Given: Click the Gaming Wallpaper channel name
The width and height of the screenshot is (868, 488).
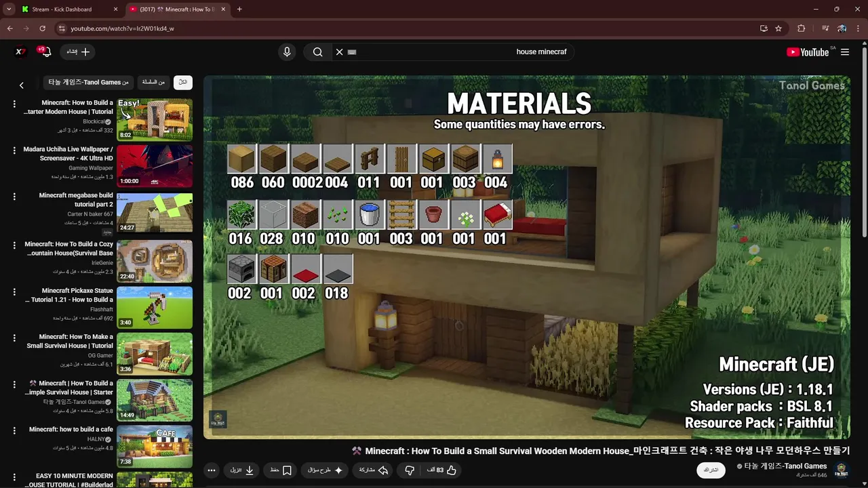Looking at the screenshot, I should click(90, 167).
